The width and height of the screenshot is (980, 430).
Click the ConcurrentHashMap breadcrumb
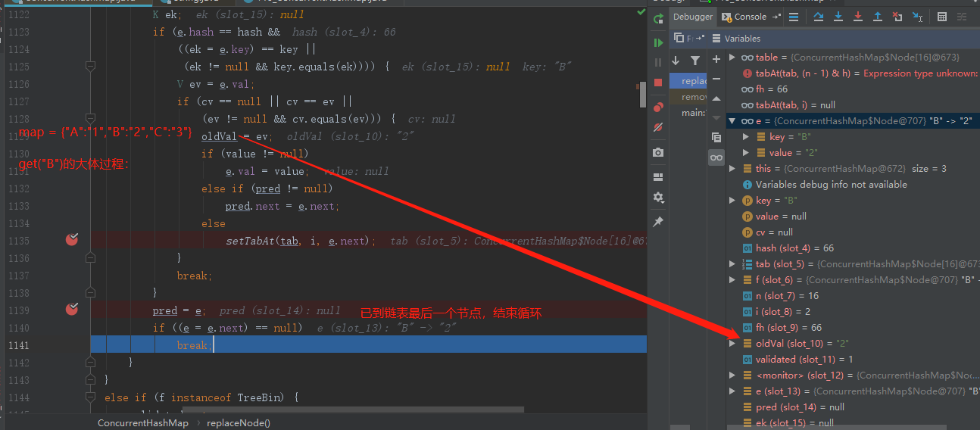(143, 423)
